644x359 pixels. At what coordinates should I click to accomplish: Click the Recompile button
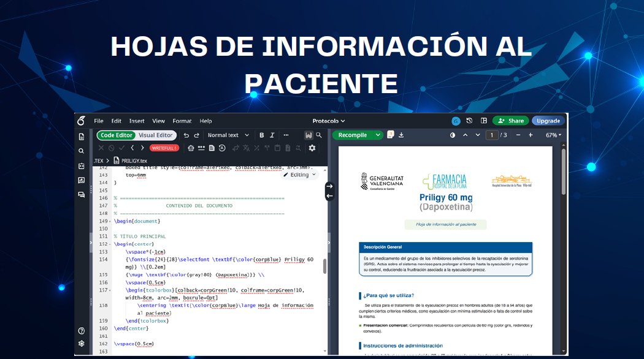(353, 135)
